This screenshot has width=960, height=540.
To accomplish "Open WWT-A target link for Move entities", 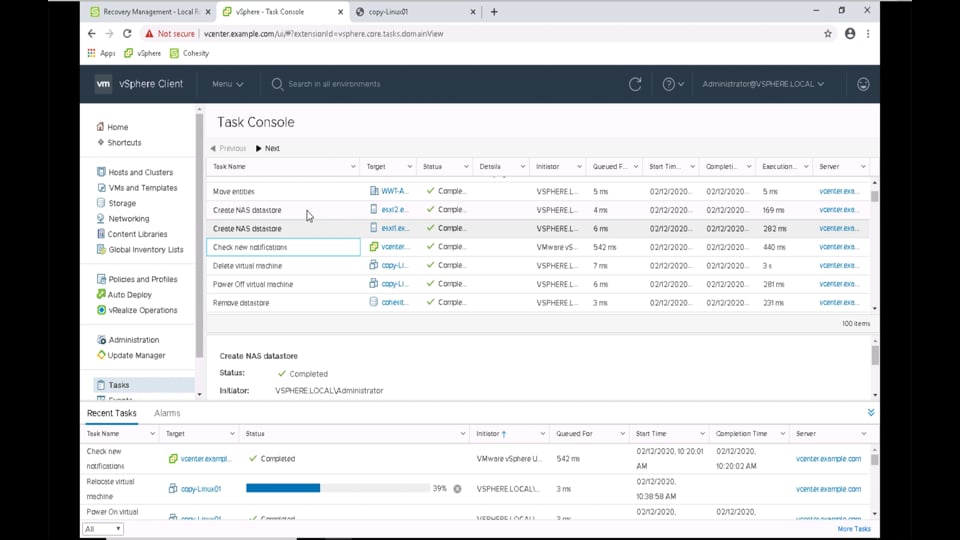I will pos(394,191).
